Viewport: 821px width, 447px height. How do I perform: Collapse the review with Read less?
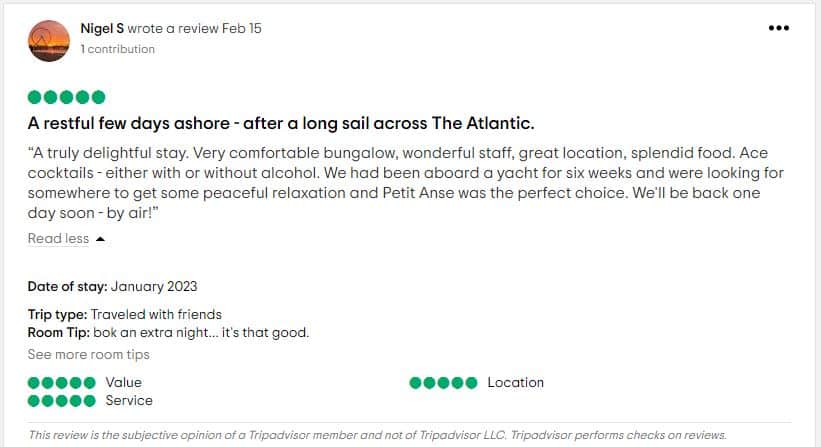tap(58, 239)
